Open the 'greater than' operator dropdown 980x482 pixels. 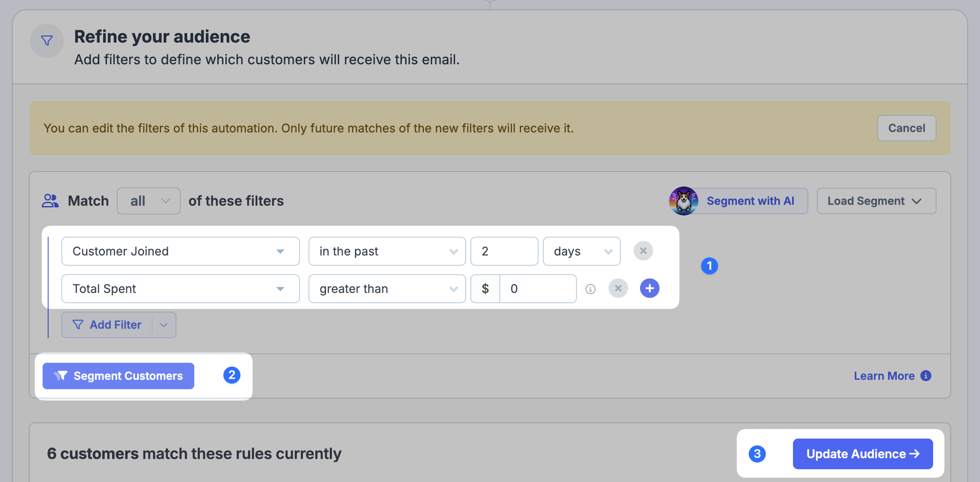pyautogui.click(x=387, y=289)
